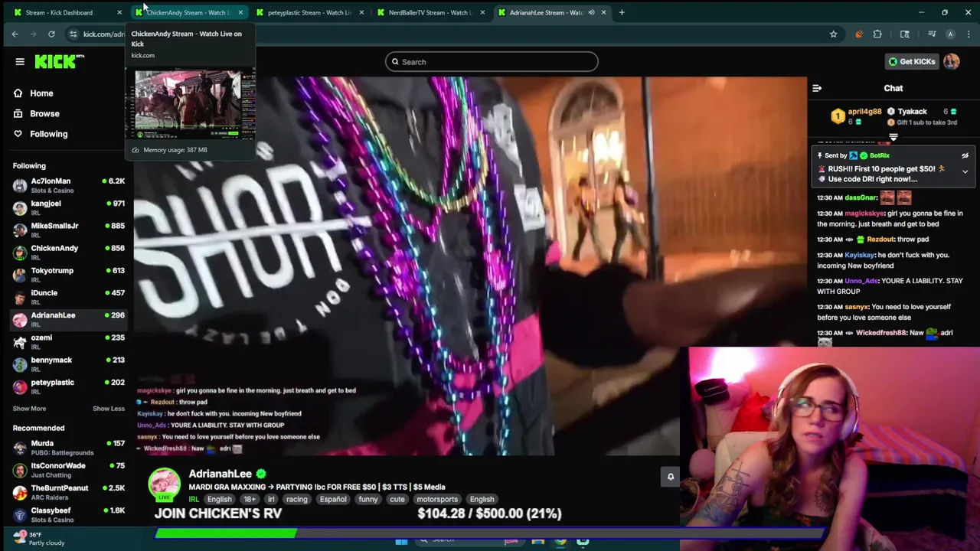This screenshot has height=551, width=980.
Task: Toggle stream notification bell
Action: pos(670,477)
